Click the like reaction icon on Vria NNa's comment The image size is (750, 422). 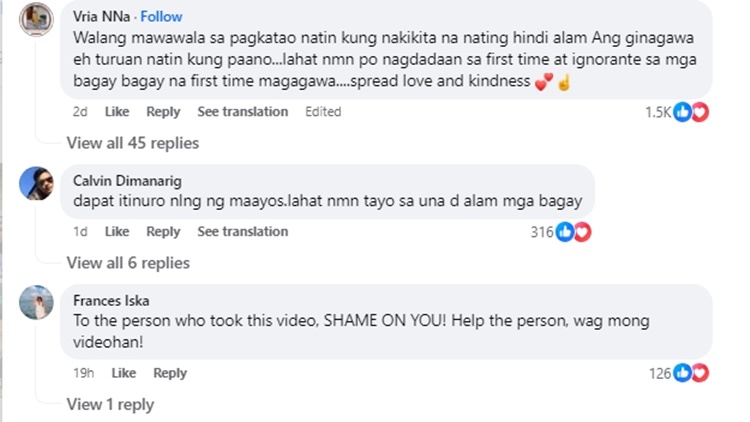pyautogui.click(x=683, y=112)
